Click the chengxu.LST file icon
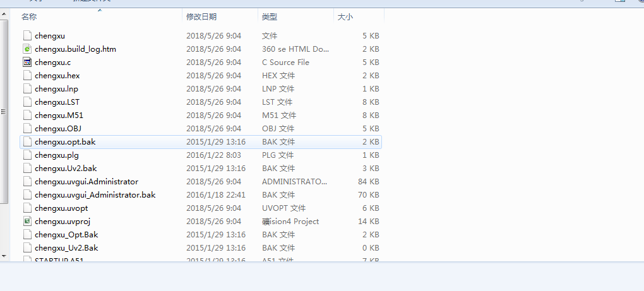The width and height of the screenshot is (644, 291). coord(27,102)
